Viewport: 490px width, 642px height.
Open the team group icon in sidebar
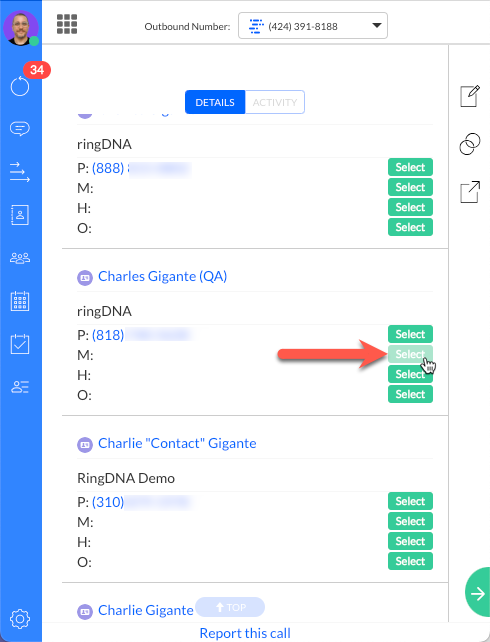(20, 258)
